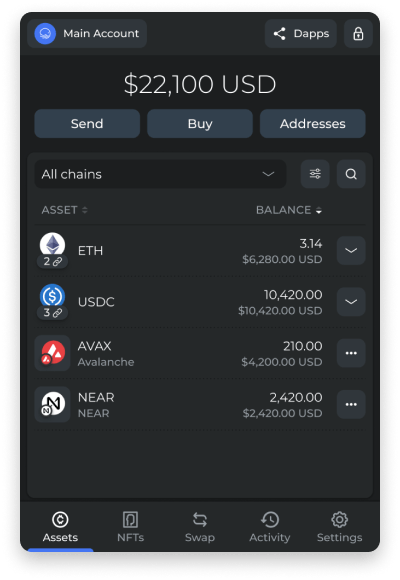Switch to the Swap tab

200,527
